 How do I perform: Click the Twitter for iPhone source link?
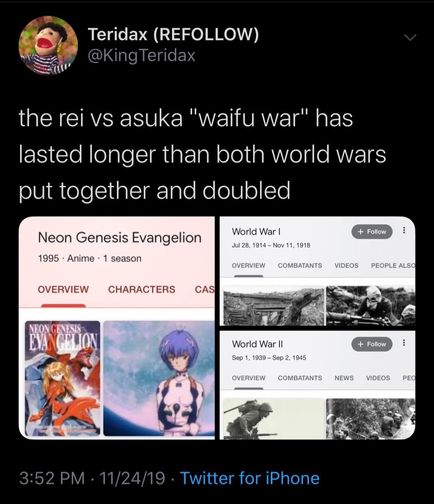250,478
